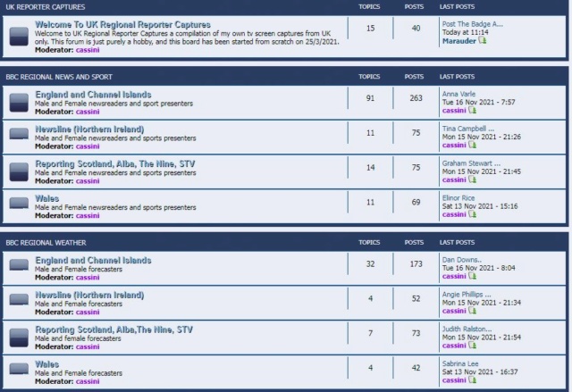Open Marauder's user profile link
Viewport: 572px width, 392px height.
coord(458,41)
